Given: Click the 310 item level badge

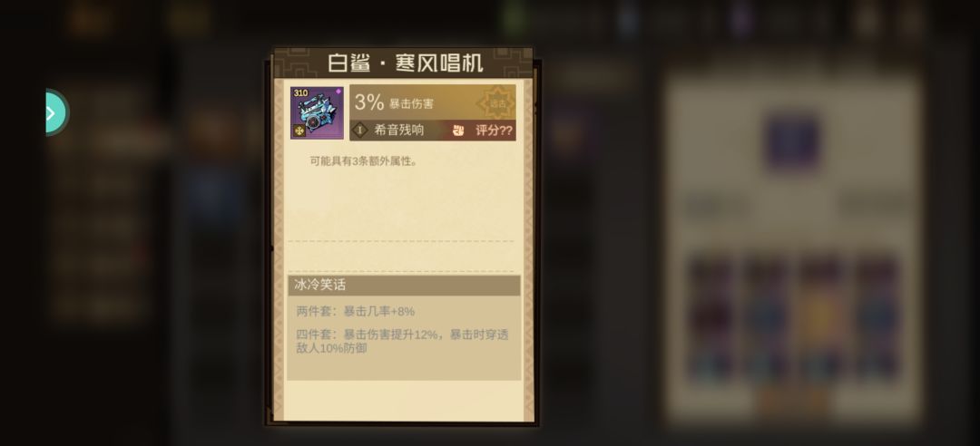Looking at the screenshot, I should click(300, 93).
